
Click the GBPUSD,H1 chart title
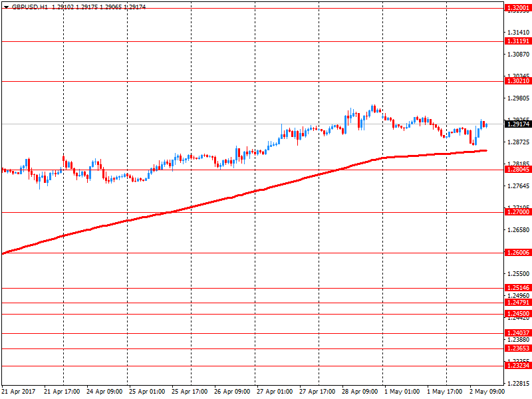coord(30,7)
